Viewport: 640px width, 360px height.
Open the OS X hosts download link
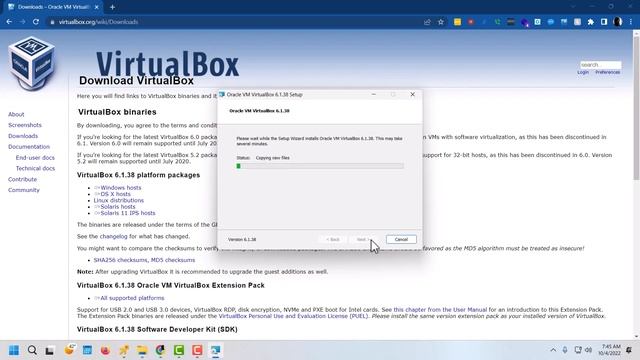pos(116,194)
